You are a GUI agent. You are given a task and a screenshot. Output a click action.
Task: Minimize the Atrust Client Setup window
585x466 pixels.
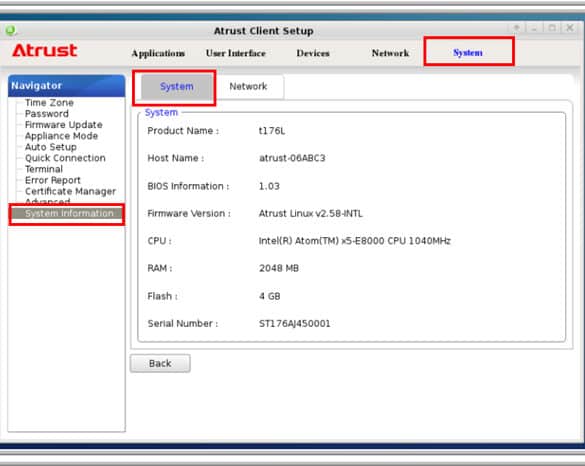(x=535, y=28)
